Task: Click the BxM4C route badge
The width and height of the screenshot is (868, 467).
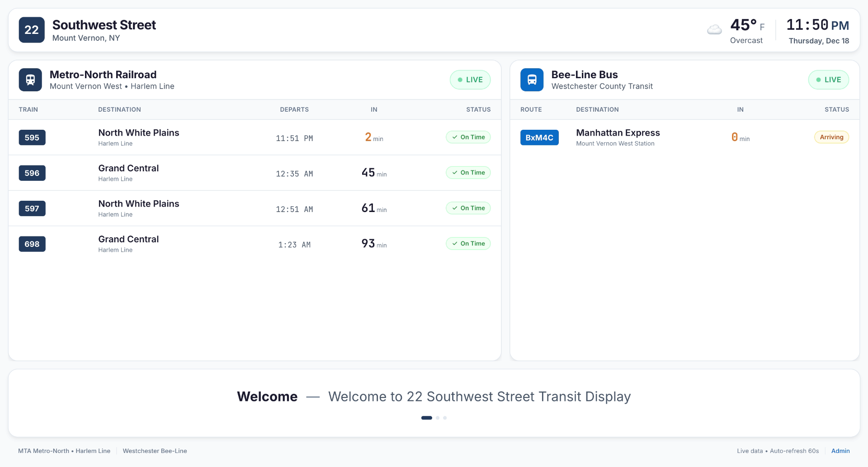Action: [x=539, y=137]
